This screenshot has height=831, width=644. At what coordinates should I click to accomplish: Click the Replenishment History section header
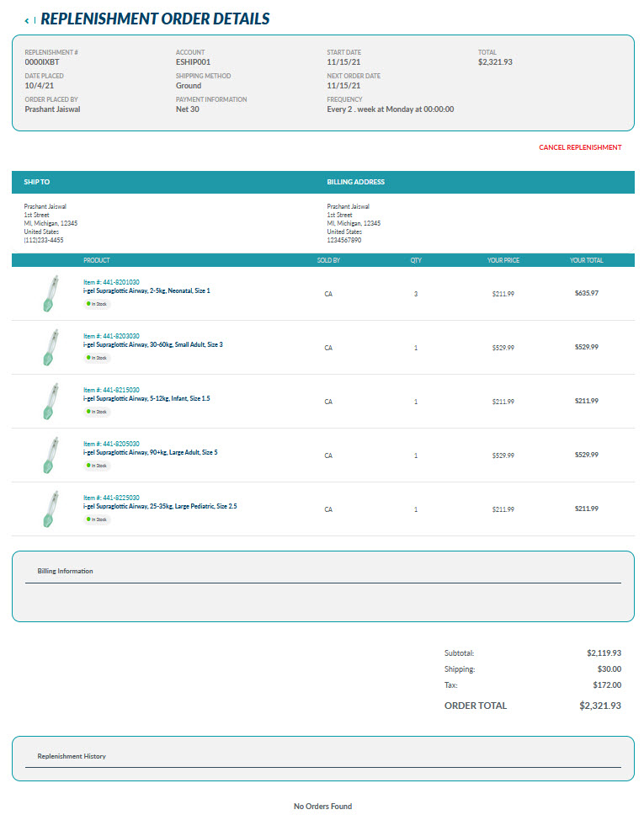point(72,756)
